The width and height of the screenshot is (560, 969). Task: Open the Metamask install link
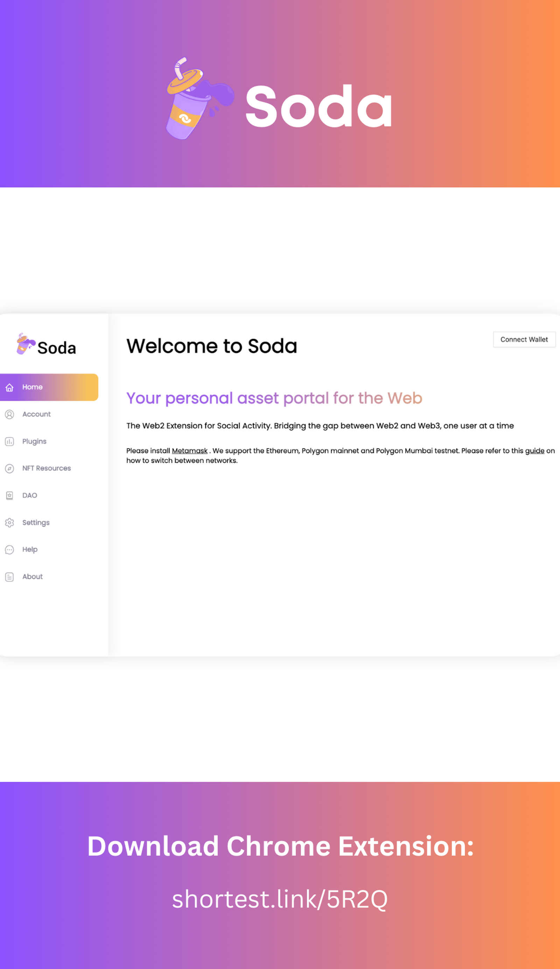point(189,451)
